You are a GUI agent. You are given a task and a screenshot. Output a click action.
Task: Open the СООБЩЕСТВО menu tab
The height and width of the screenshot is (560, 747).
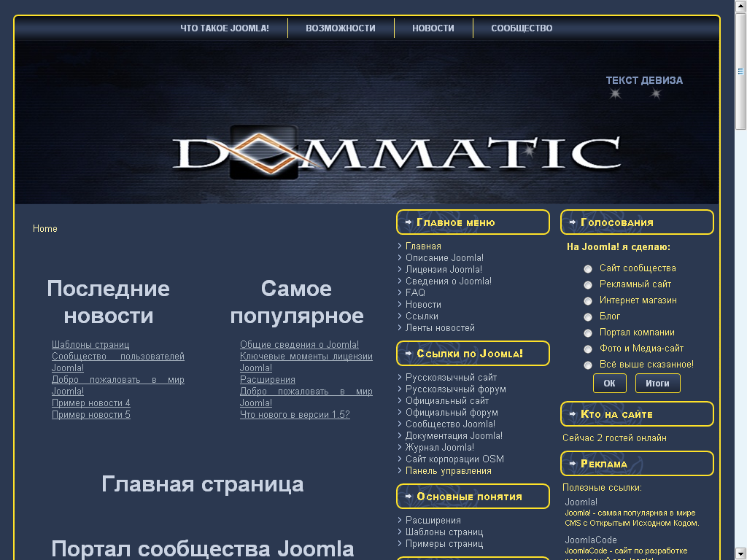point(521,28)
